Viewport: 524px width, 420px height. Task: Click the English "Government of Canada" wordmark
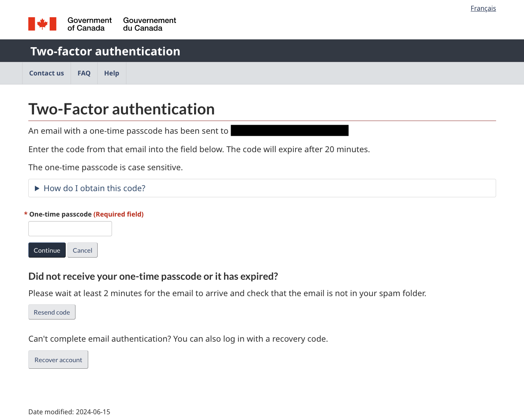coord(89,24)
